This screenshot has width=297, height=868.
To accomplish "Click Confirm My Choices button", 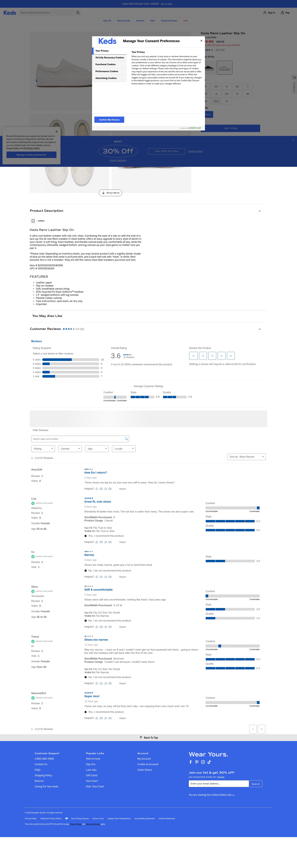I will (x=109, y=120).
